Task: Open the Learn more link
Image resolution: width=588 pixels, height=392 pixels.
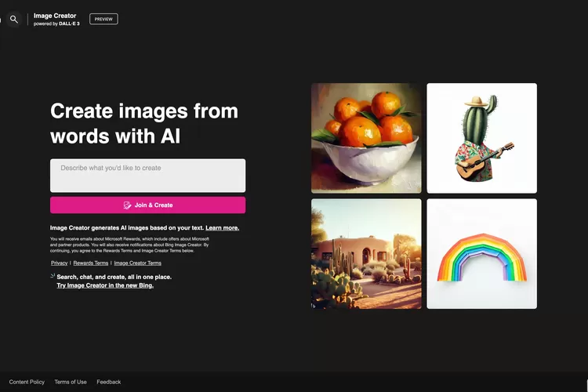Action: (x=222, y=228)
